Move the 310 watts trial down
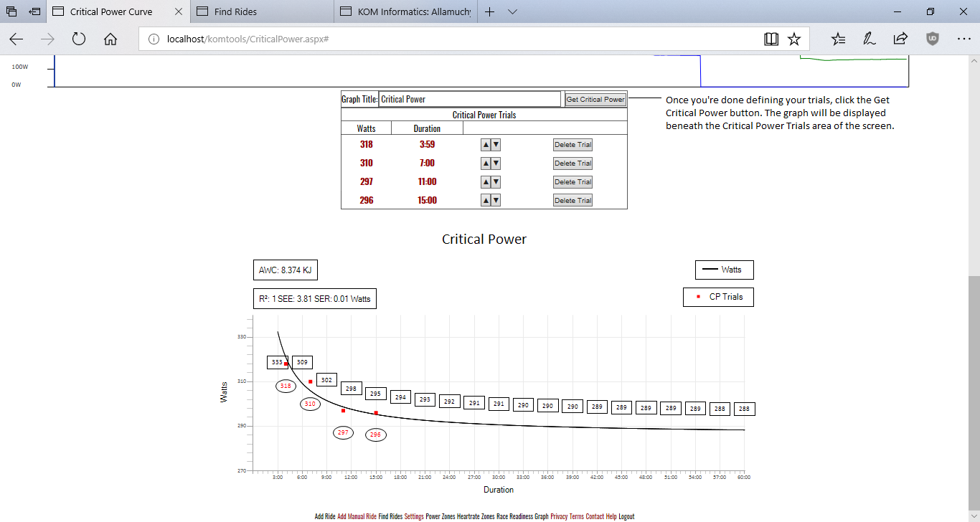This screenshot has height=522, width=980. tap(496, 163)
